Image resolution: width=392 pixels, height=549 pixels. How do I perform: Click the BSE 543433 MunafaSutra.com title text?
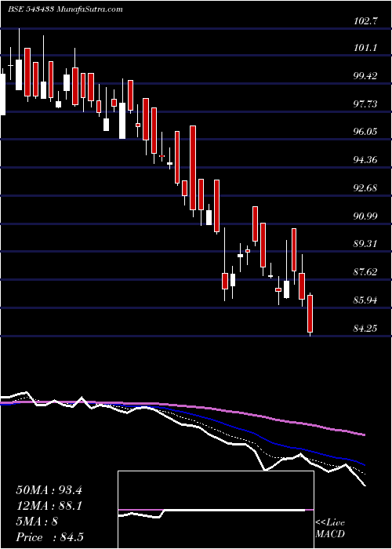tap(65, 9)
